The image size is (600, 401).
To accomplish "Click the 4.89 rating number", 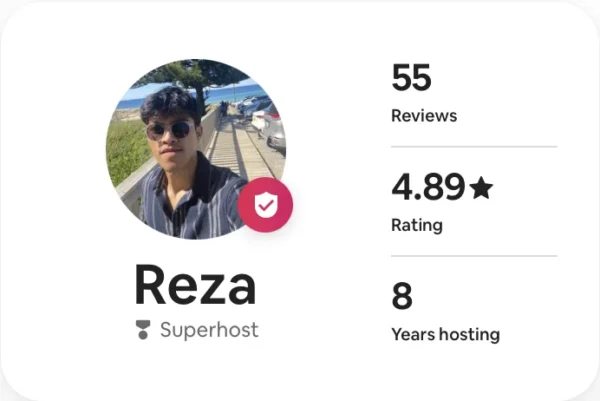I will click(428, 187).
